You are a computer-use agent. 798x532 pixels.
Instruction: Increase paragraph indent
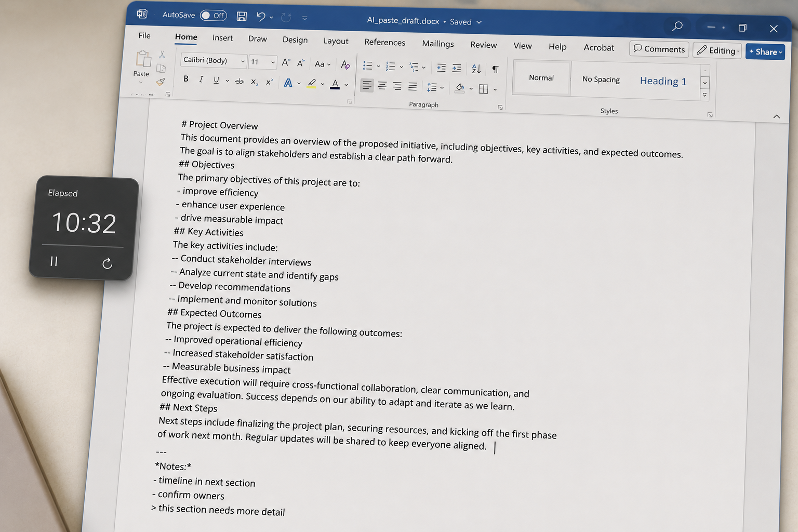(457, 68)
